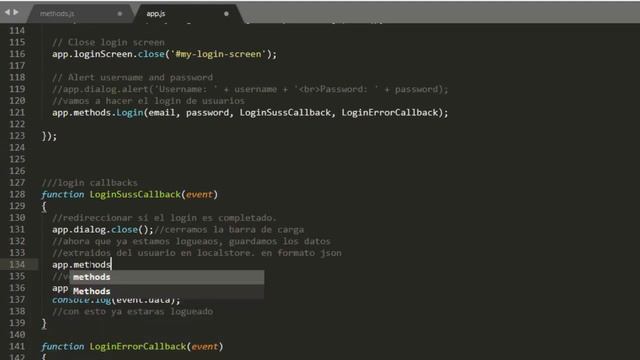Click app.dialog.close() on line 131
640x360 pixels.
click(x=102, y=229)
